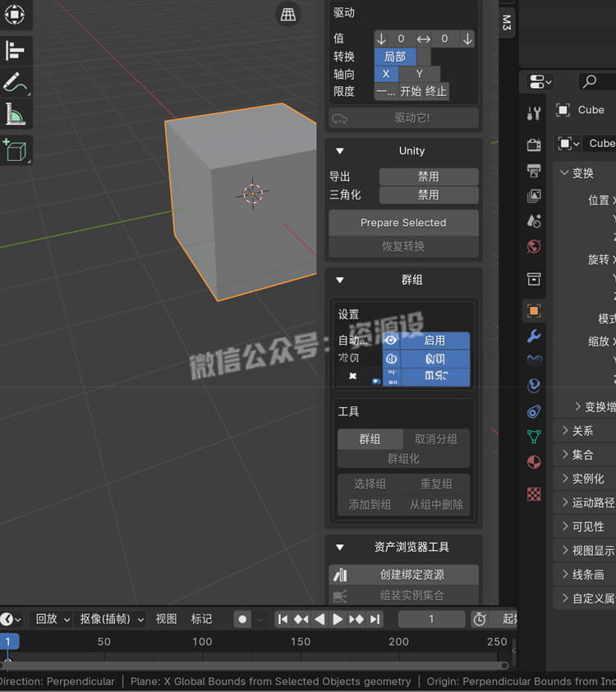Collapse the 变换 section
Viewport: 616px width, 692px height.
[x=564, y=172]
